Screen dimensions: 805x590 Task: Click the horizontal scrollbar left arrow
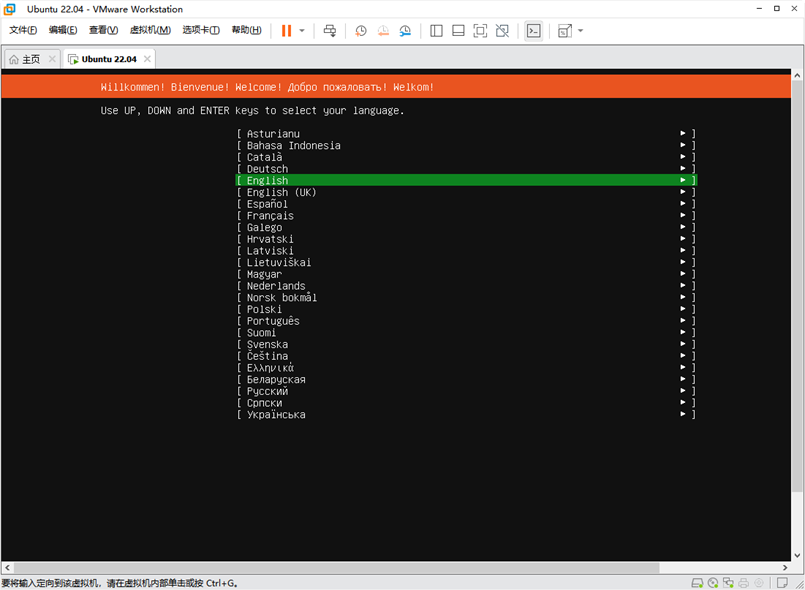[7, 567]
